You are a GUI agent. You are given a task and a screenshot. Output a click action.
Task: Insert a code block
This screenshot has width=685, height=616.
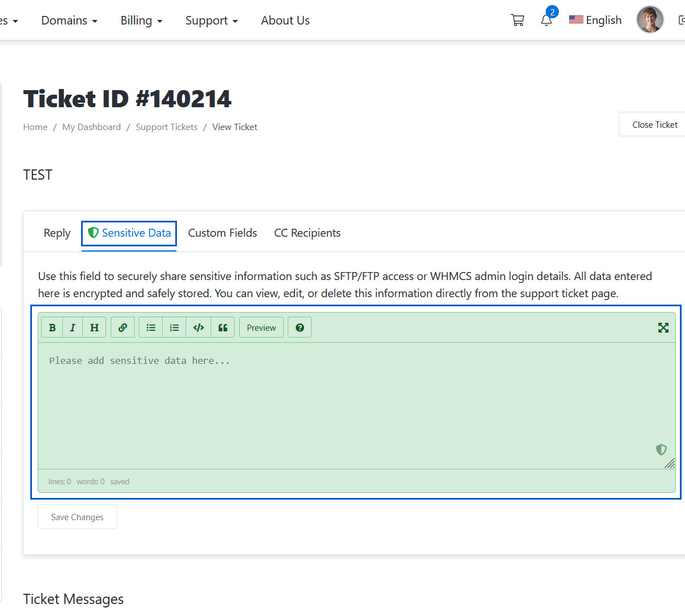[199, 327]
